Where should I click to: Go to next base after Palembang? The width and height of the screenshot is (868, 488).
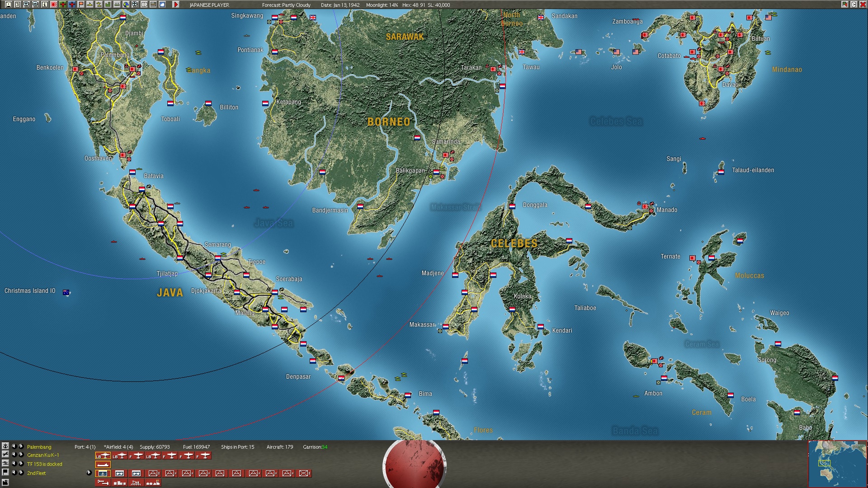tap(21, 446)
